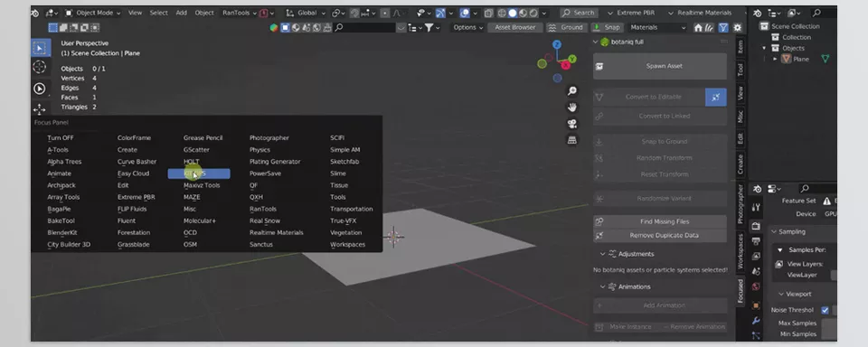Switch orthographic/perspective grid icon
This screenshot has height=347, width=868.
pos(571,141)
